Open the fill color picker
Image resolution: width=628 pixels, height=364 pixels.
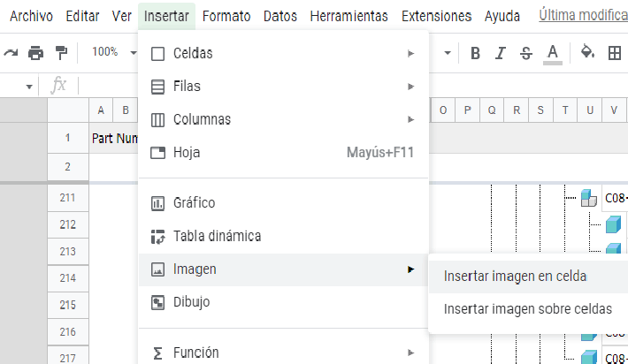(586, 53)
